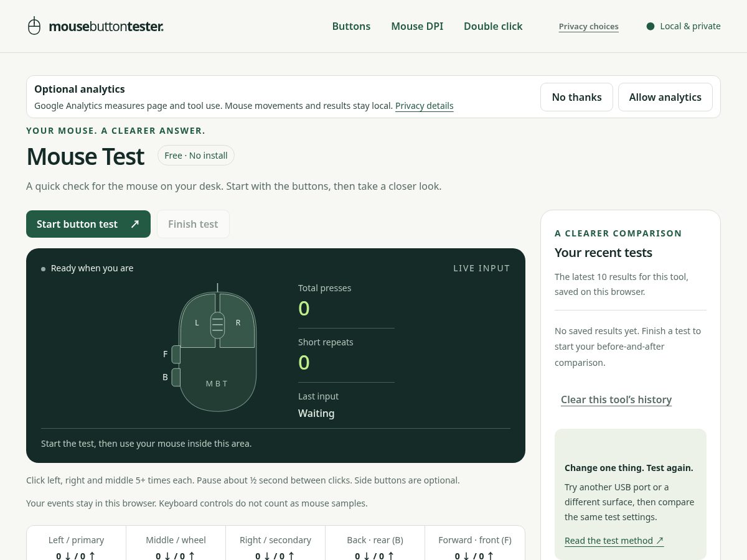
Task: Go to the Double click nav item
Action: coord(493,26)
